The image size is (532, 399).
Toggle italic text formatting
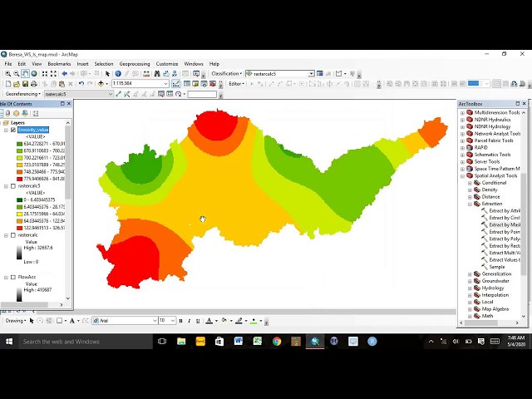click(x=190, y=321)
